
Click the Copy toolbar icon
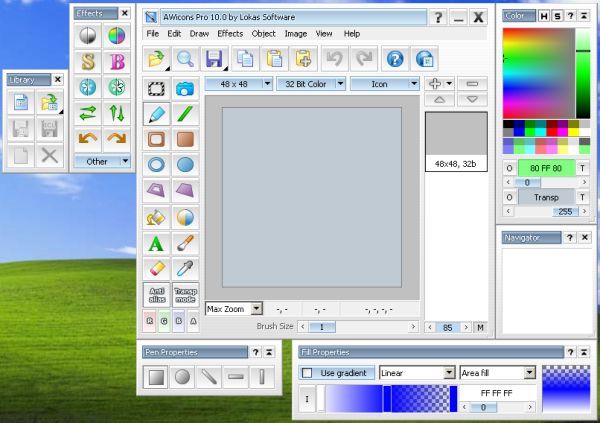click(x=245, y=59)
